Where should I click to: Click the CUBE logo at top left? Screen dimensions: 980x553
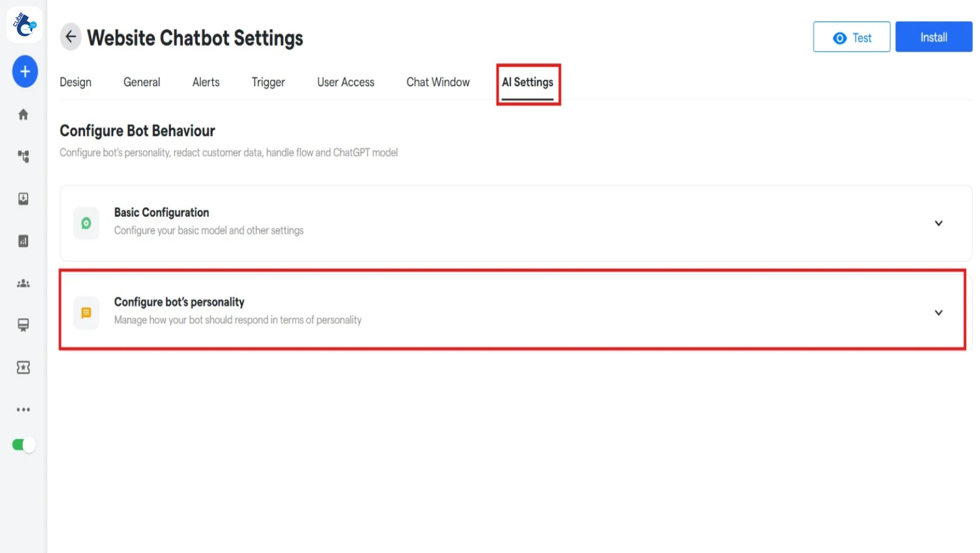(x=24, y=24)
